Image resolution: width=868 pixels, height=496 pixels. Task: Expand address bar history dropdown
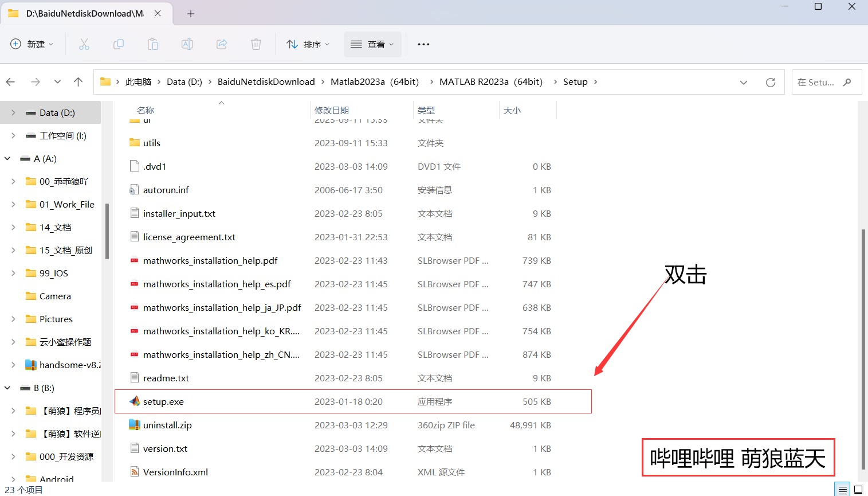(x=744, y=82)
